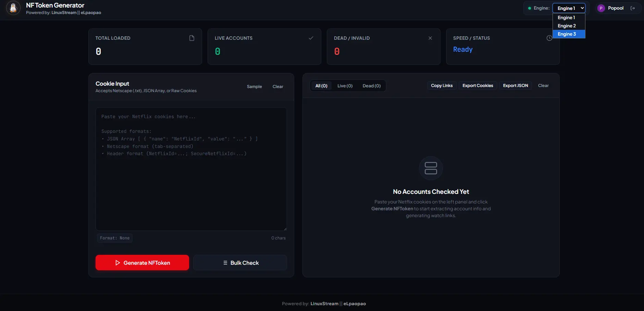This screenshot has height=311, width=644.
Task: Click the logout icon next to Popool
Action: (633, 8)
